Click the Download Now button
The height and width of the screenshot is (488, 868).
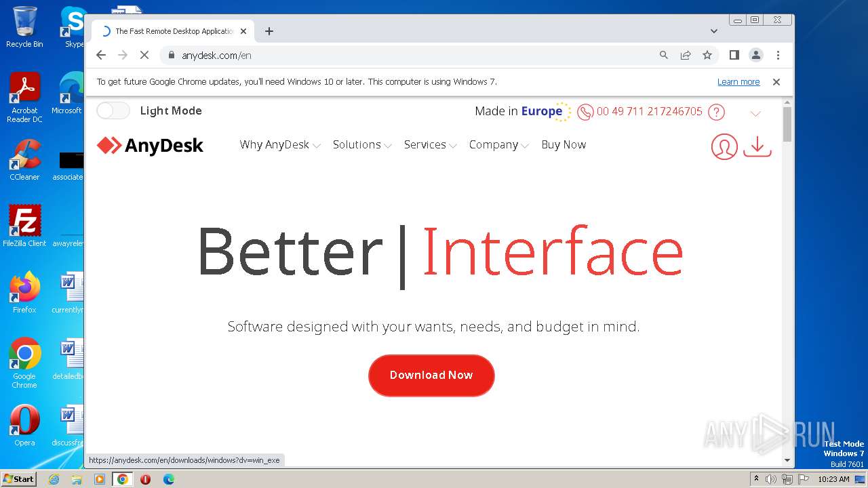[431, 375]
